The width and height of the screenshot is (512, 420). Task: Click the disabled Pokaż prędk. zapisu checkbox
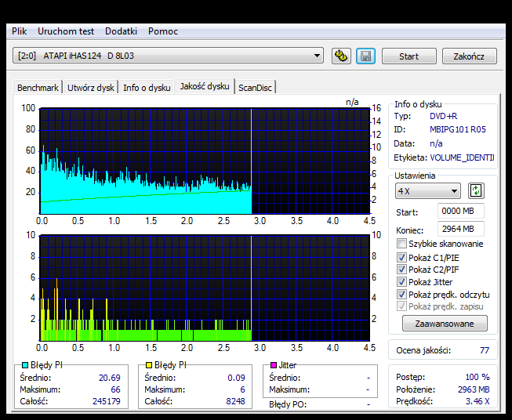(401, 306)
